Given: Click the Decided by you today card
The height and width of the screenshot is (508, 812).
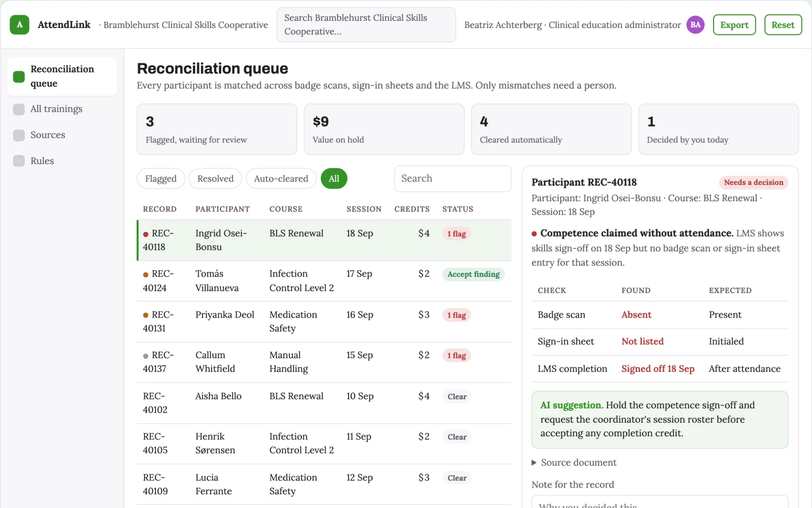Looking at the screenshot, I should [719, 130].
